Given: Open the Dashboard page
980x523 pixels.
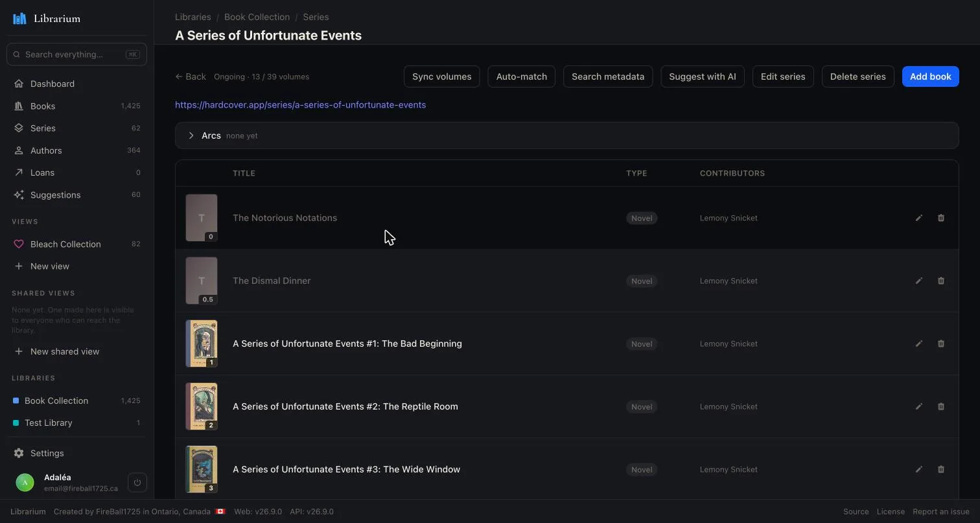Looking at the screenshot, I should point(76,84).
